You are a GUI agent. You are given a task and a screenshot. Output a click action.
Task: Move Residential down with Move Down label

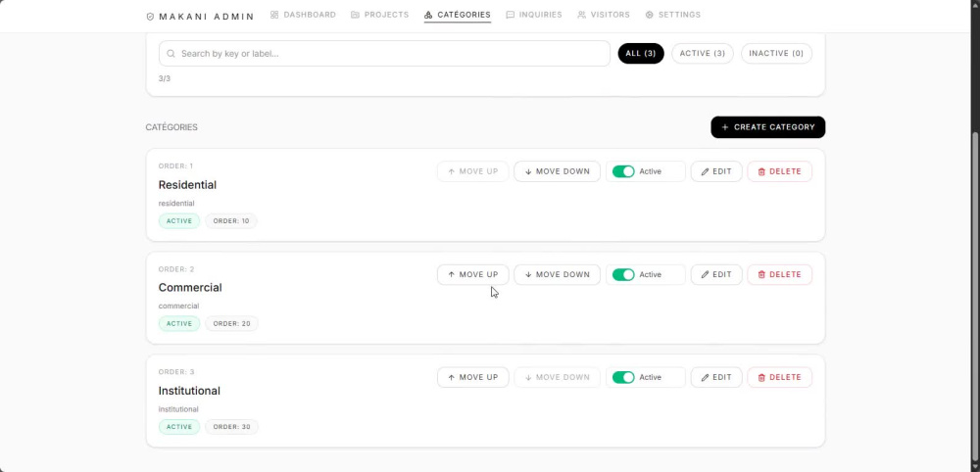(563, 171)
